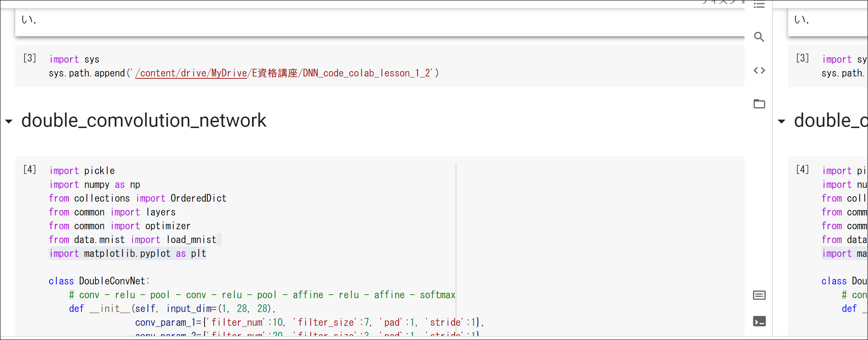Viewport: 868px width, 340px height.
Task: Open the /content/drive/MyDrive path link
Action: (191, 73)
